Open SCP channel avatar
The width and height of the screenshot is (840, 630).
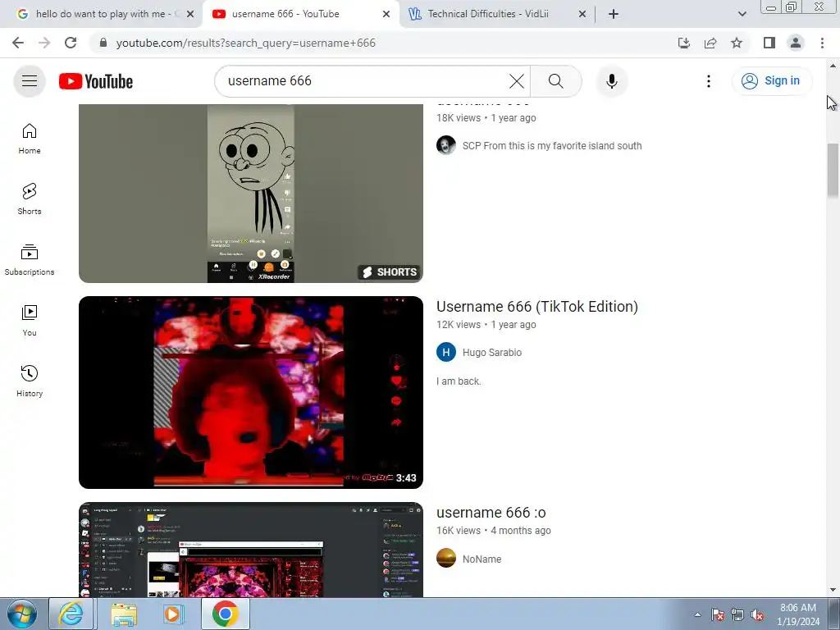point(445,145)
